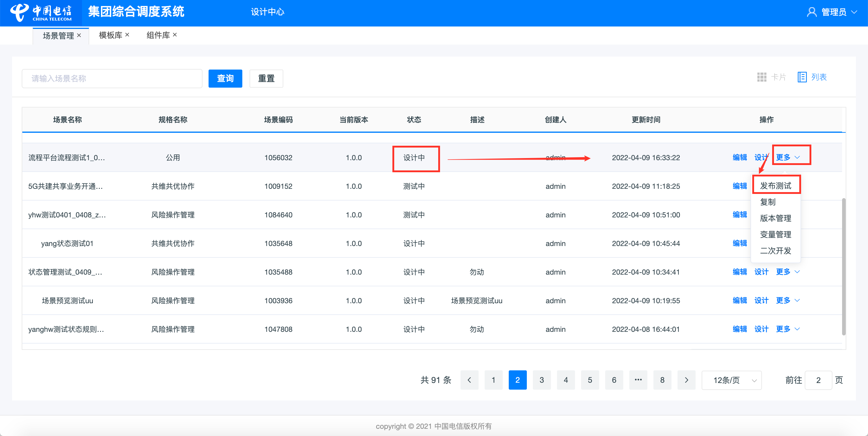Image resolution: width=868 pixels, height=436 pixels.
Task: Open the 12条/页 page size dropdown
Action: pos(731,380)
